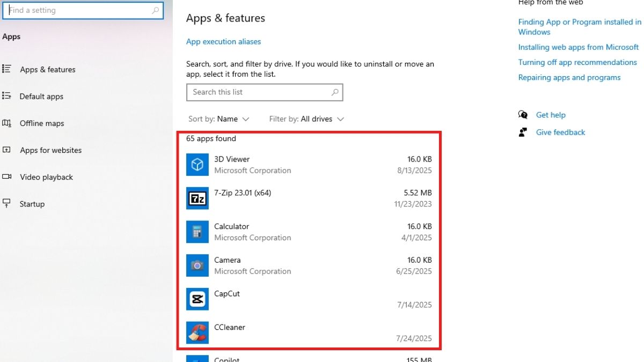Go to Apps for websites

coord(50,150)
